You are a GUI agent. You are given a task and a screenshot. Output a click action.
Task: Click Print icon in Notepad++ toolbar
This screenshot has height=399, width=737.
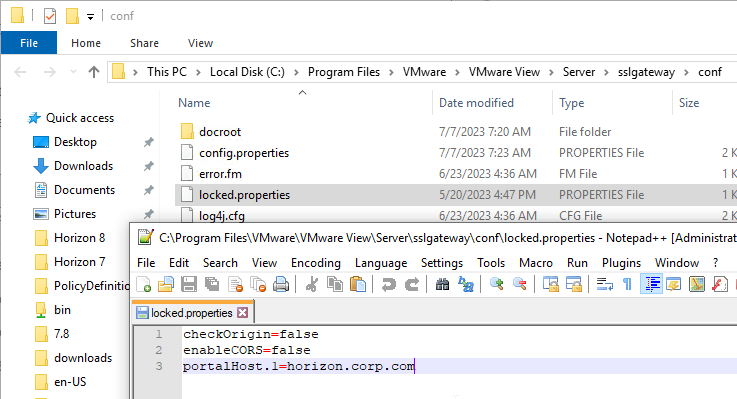point(281,285)
